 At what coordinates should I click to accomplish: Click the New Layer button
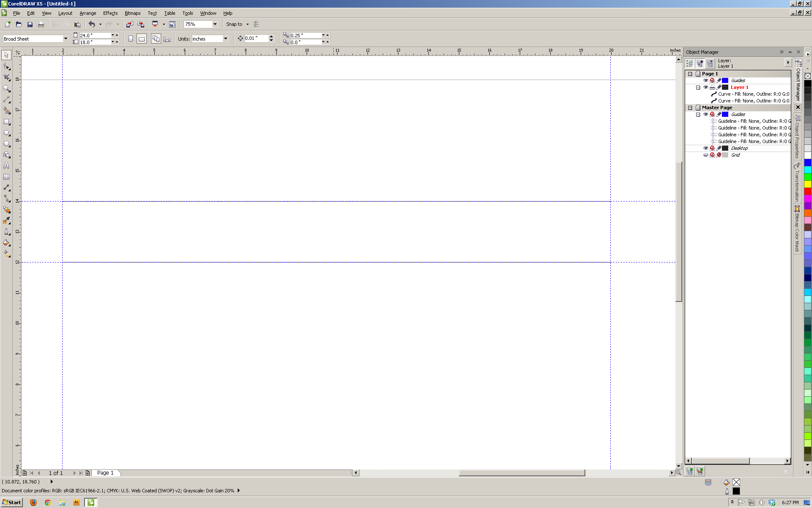click(690, 471)
